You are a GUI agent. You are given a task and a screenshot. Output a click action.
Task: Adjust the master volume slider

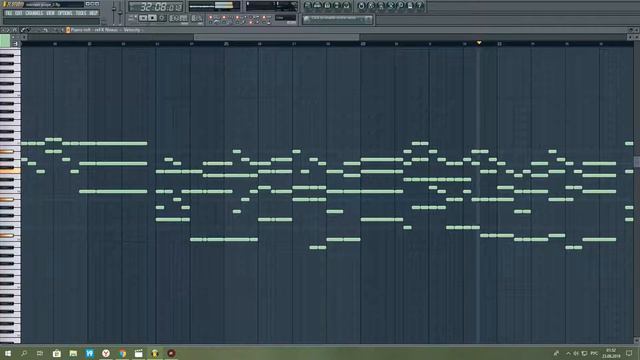point(114,10)
